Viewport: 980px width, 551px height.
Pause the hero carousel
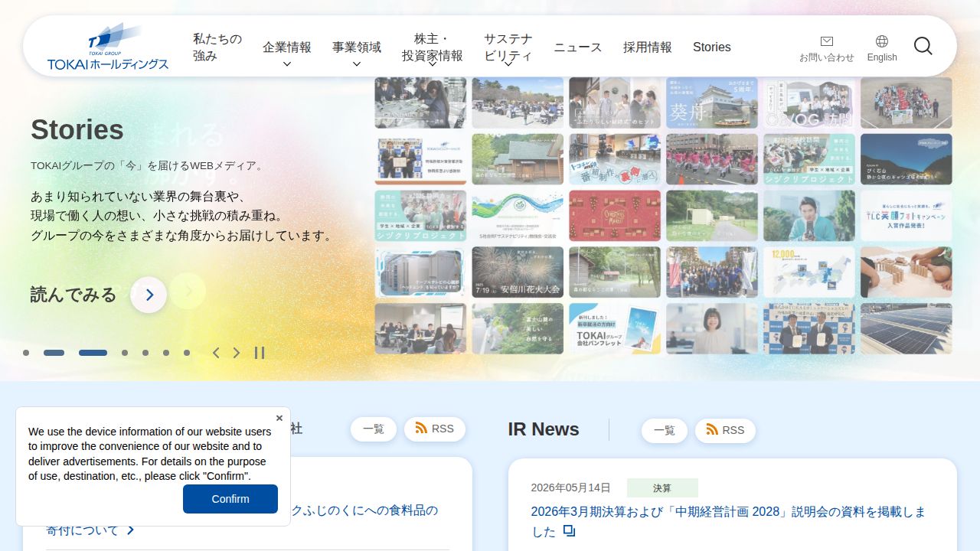click(260, 353)
